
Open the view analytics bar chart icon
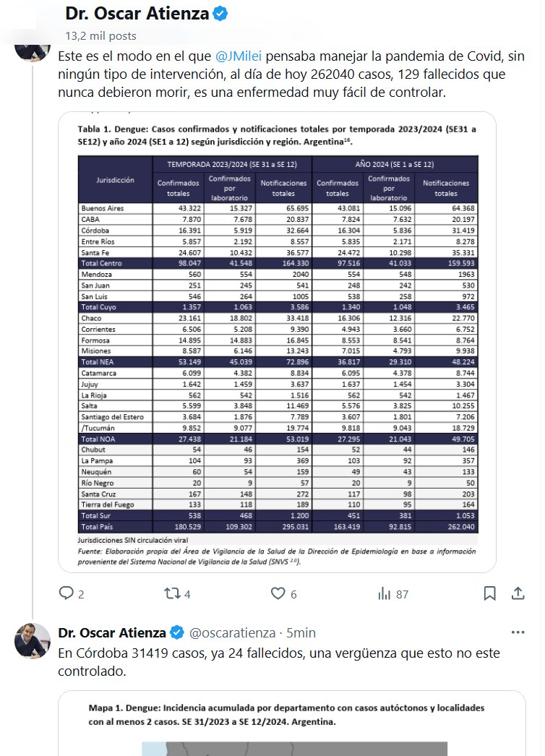385,593
